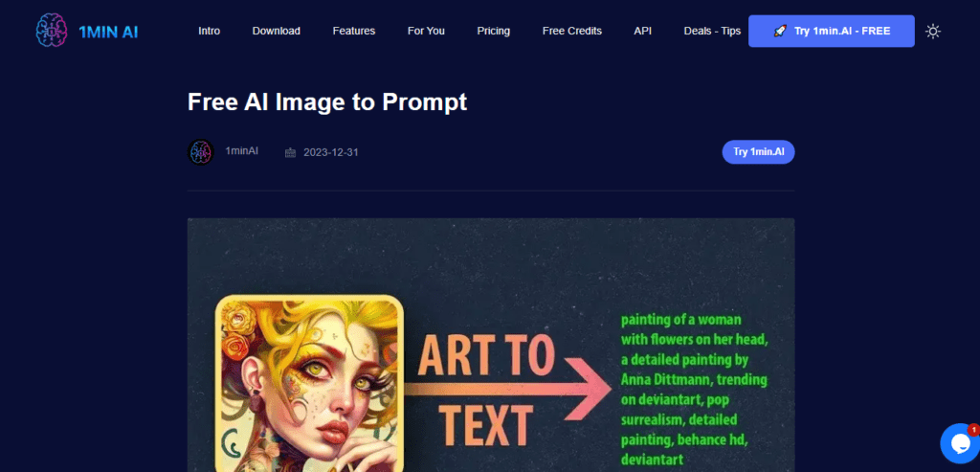Open the Free Credits link
Image resolution: width=980 pixels, height=472 pixels.
572,31
